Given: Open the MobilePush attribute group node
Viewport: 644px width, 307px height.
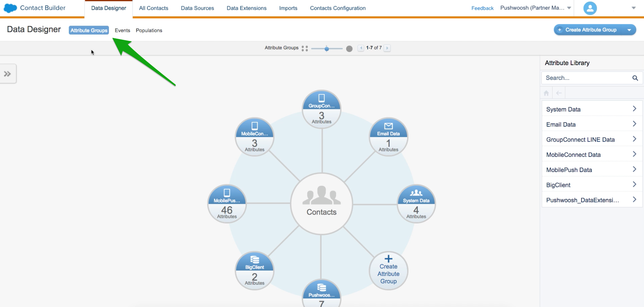Looking at the screenshot, I should (x=227, y=204).
